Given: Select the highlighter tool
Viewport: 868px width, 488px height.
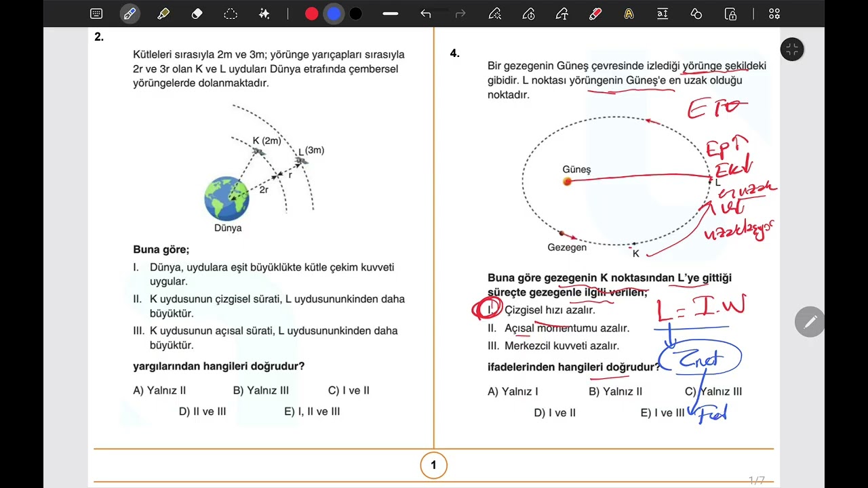Looking at the screenshot, I should click(x=163, y=14).
